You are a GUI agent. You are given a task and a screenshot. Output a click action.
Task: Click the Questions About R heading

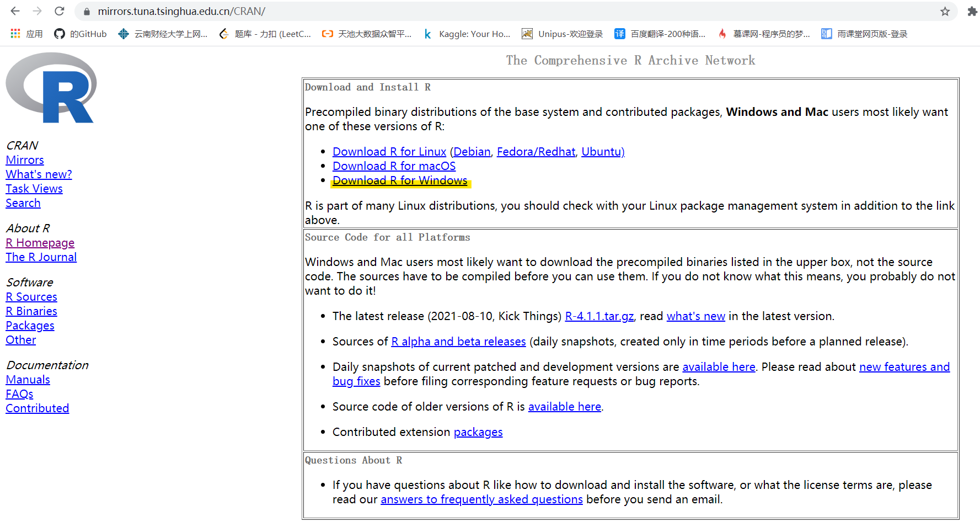pyautogui.click(x=354, y=460)
